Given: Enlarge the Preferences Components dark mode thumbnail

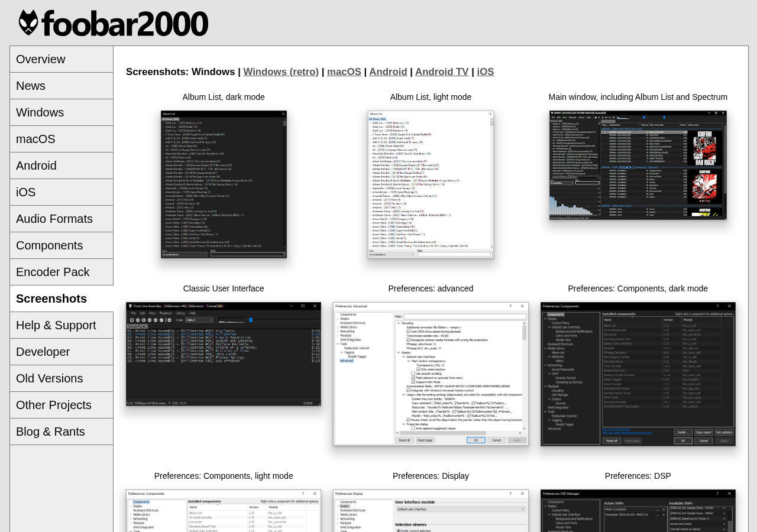Looking at the screenshot, I should coord(638,374).
